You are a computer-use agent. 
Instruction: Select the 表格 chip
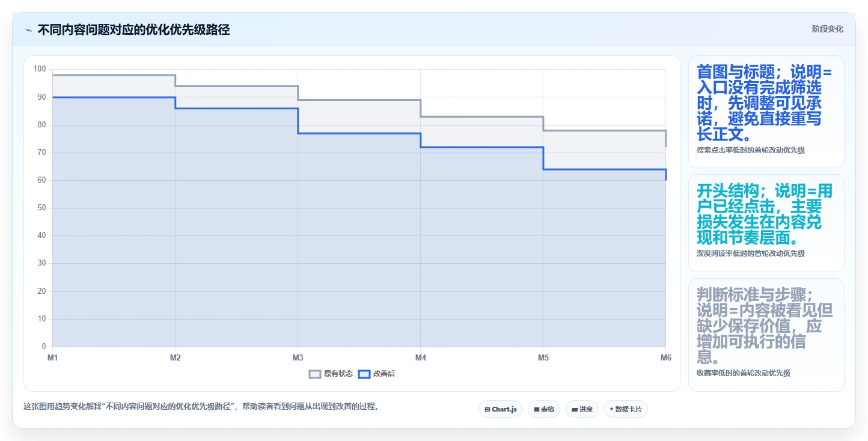pos(543,409)
